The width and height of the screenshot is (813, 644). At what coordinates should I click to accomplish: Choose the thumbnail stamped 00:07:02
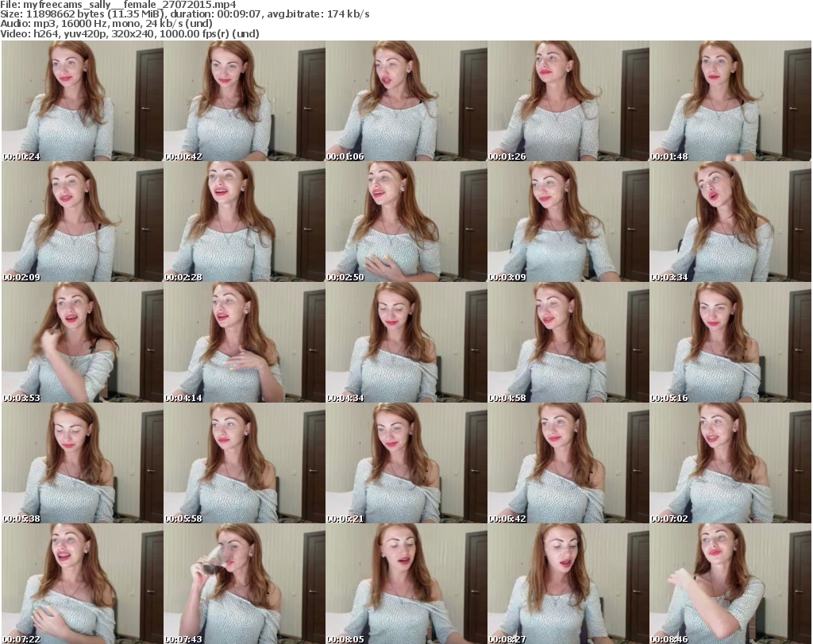pos(730,463)
